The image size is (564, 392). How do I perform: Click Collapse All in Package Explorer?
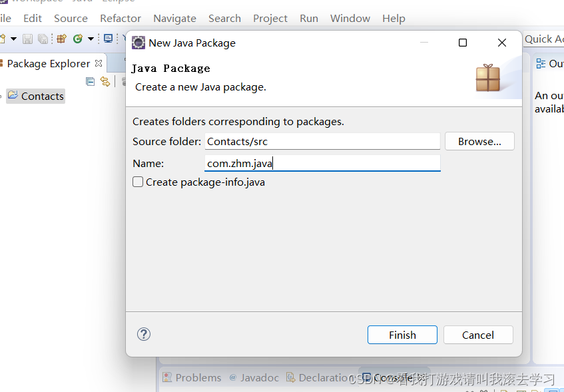click(91, 81)
